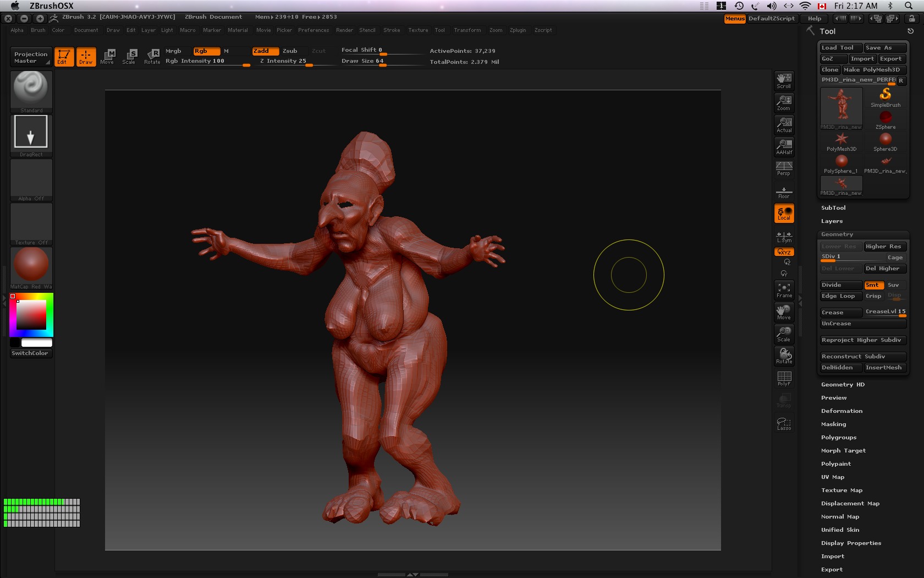This screenshot has height=578, width=924.
Task: Expand the Deformation section
Action: click(842, 411)
